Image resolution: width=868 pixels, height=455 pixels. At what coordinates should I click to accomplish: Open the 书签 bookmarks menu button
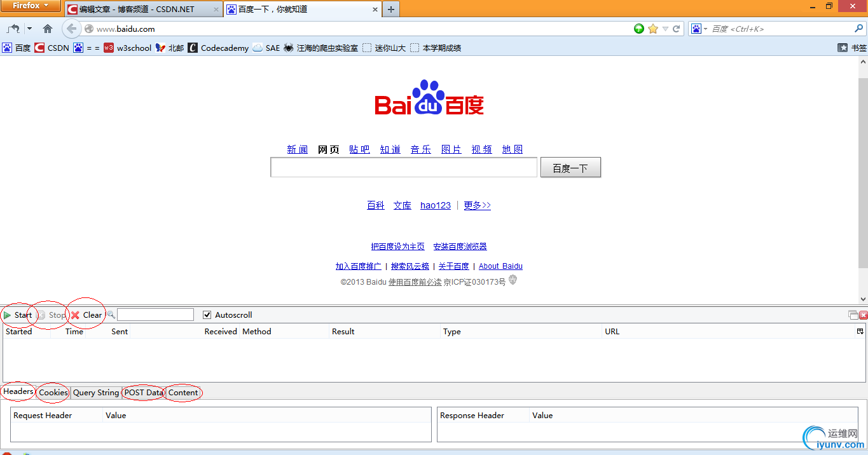(852, 48)
